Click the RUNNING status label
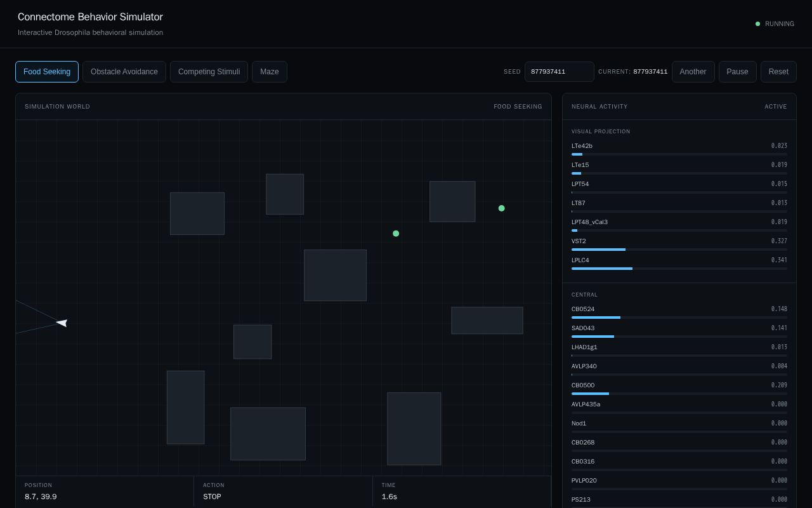 coord(780,24)
